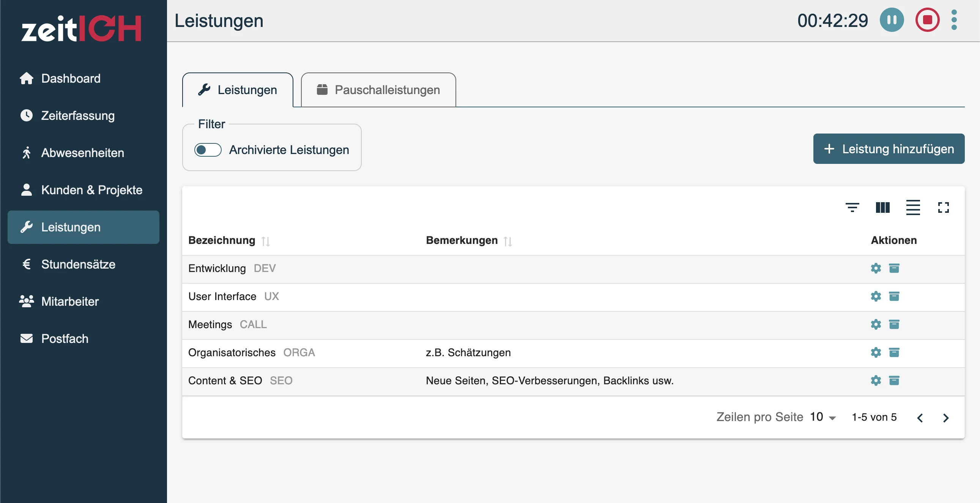Screen dimensions: 980x503
Task: Go to previous table page
Action: pos(920,418)
